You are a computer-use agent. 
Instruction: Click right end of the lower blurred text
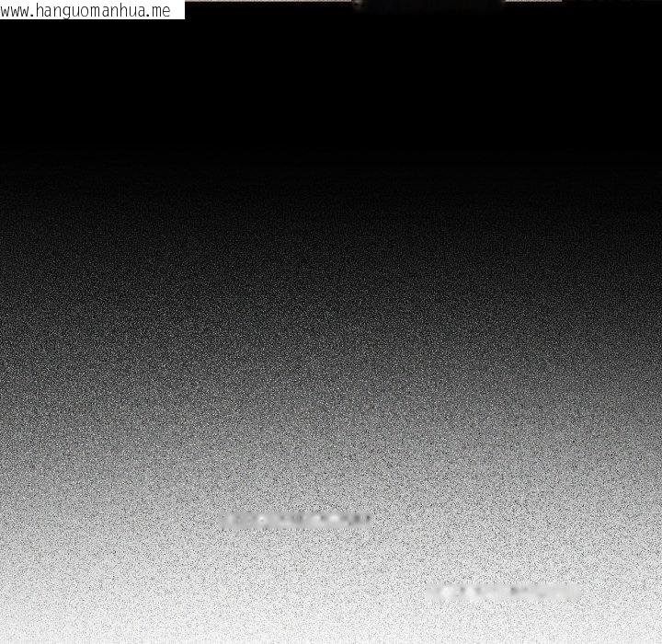click(574, 592)
